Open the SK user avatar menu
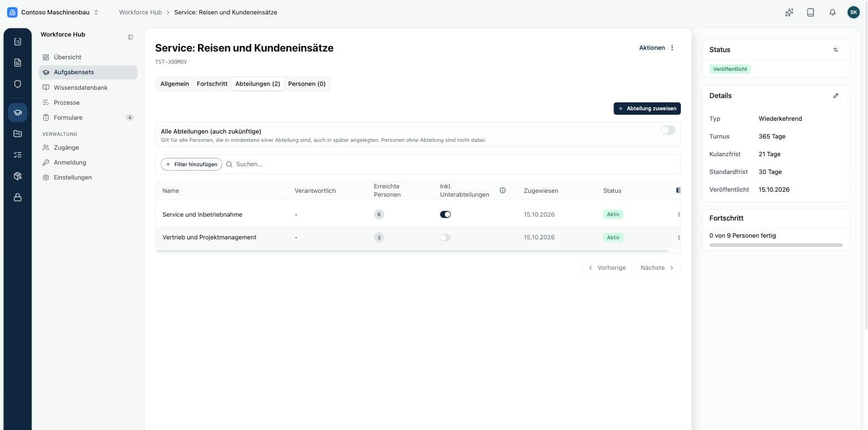Screen dimensions: 868x430 [x=854, y=12]
